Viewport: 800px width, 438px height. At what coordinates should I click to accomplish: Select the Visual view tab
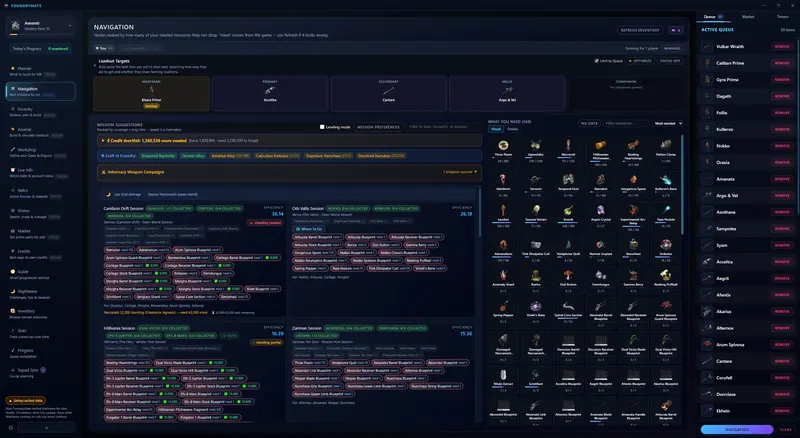[496, 129]
